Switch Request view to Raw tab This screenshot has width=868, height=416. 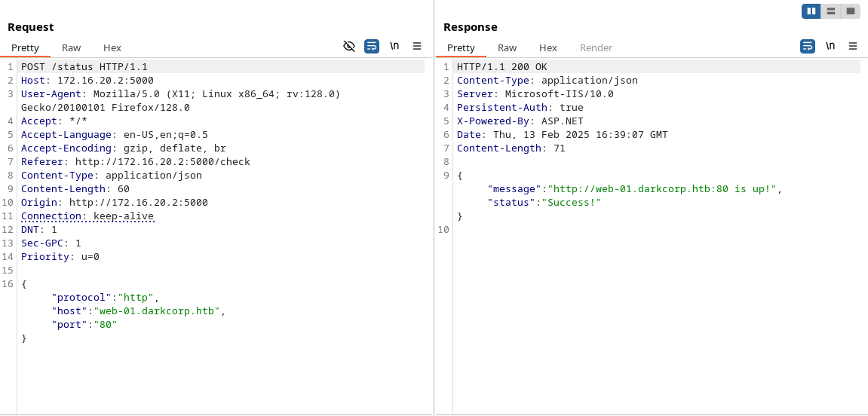click(72, 47)
